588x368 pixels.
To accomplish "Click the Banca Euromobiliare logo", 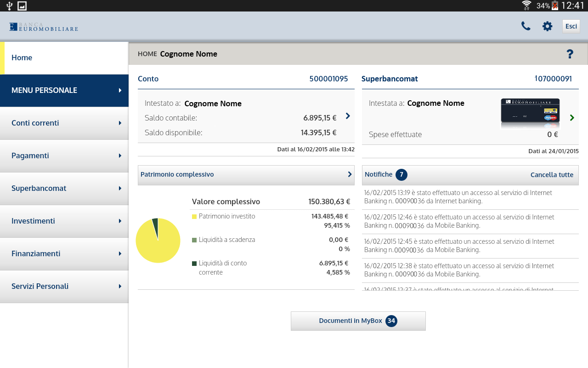I will pos(44,27).
